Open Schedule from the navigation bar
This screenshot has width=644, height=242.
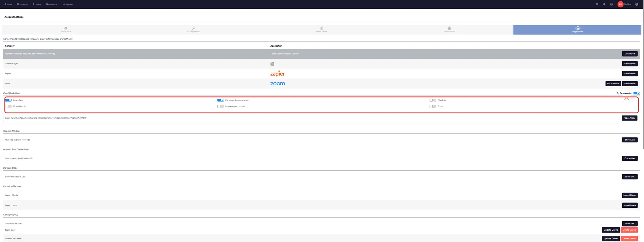[x=22, y=4]
